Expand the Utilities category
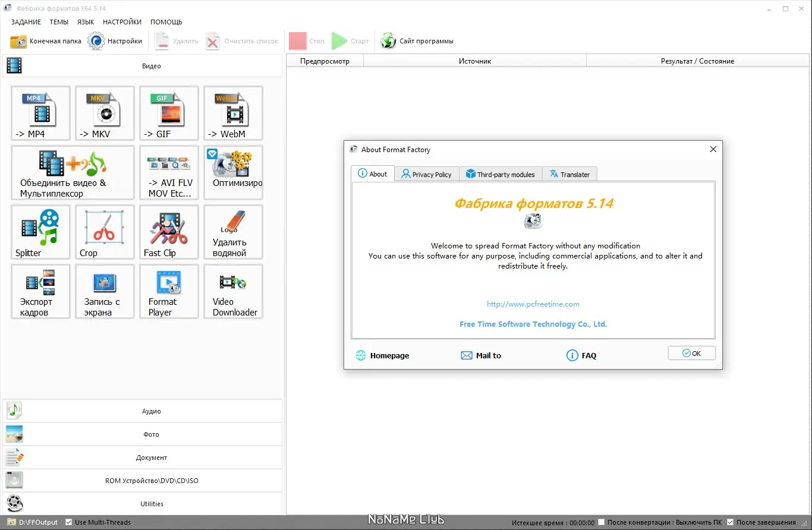This screenshot has height=530, width=812. pos(142,504)
